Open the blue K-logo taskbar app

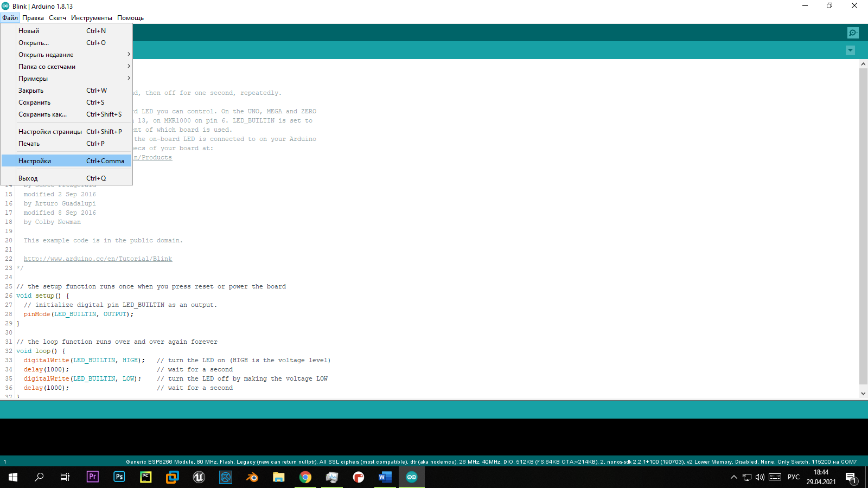pos(226,477)
